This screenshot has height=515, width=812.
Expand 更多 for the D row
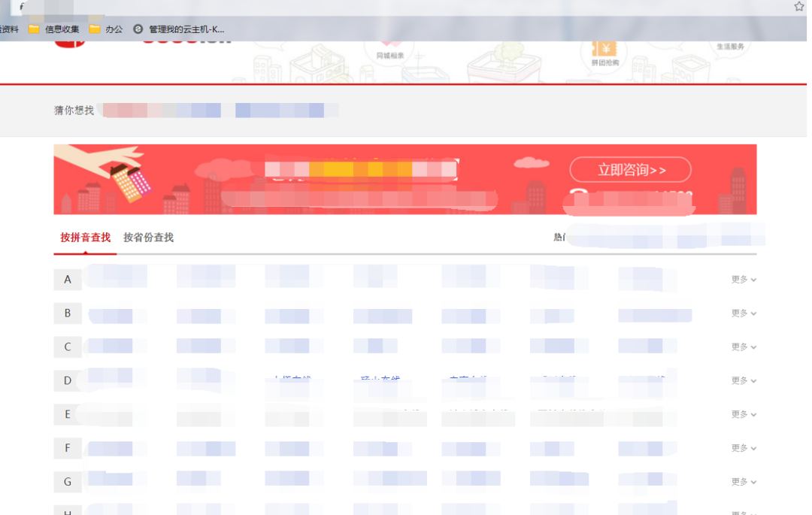744,380
